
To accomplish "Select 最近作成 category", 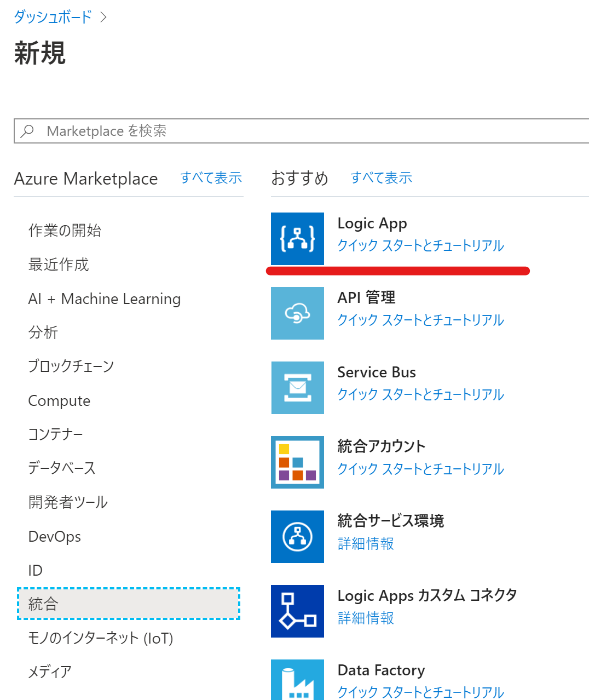I will click(x=59, y=265).
